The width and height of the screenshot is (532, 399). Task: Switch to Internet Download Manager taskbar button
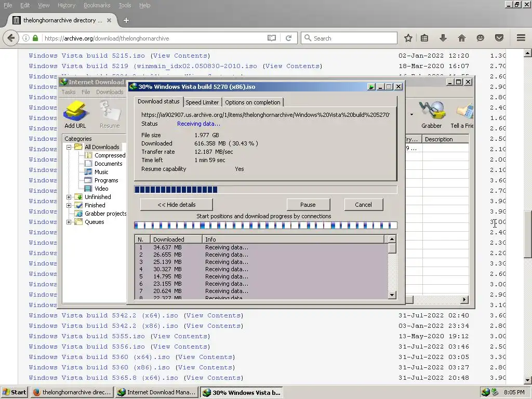coord(157,392)
